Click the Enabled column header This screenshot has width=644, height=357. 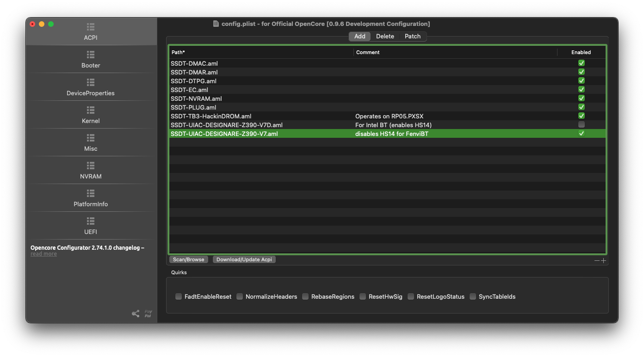pos(581,52)
